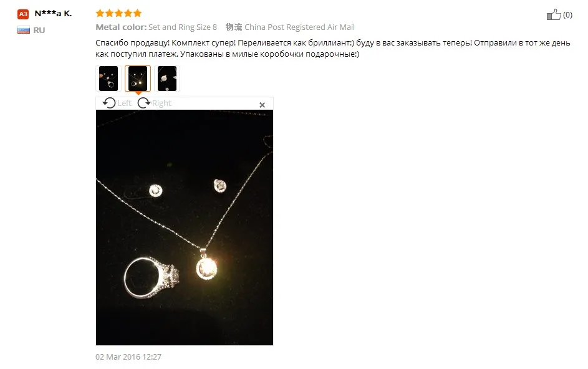Click the middle star of the rating
The image size is (588, 369).
pyautogui.click(x=119, y=14)
